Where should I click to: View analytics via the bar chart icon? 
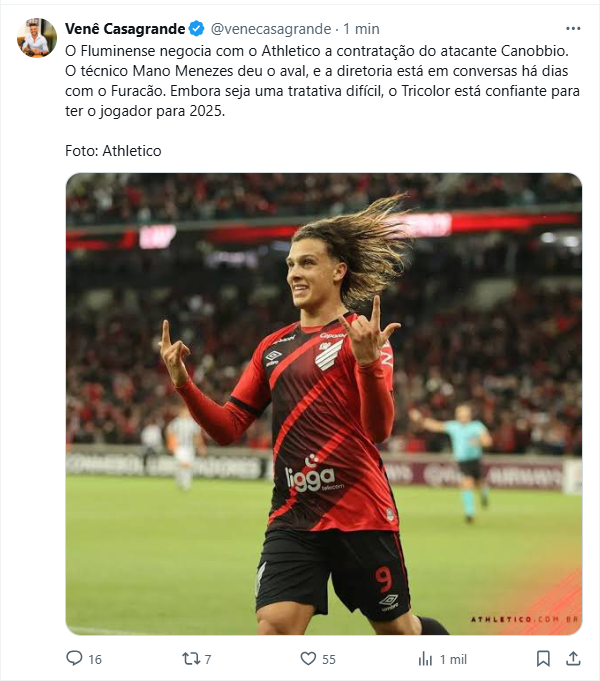(x=425, y=659)
